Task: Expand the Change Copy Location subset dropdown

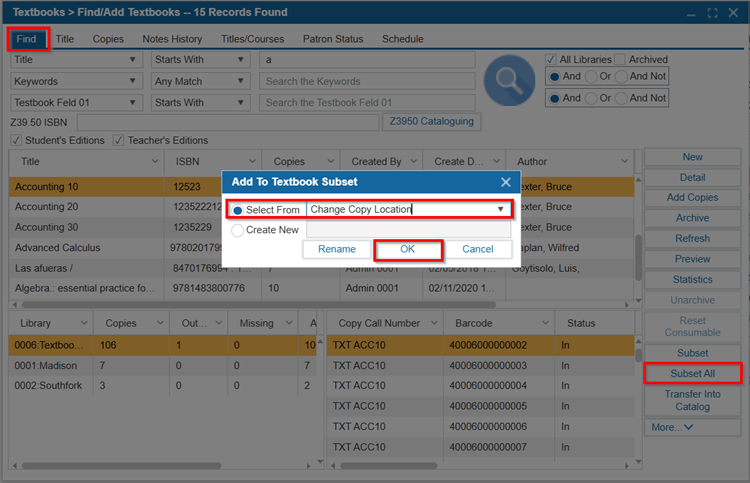Action: point(500,209)
